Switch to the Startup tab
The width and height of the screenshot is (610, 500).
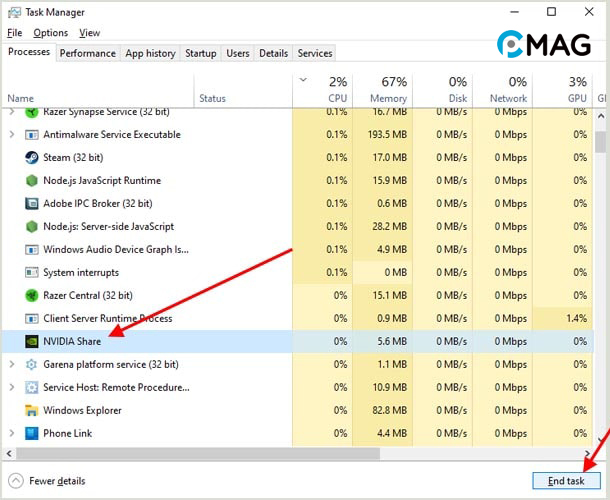pyautogui.click(x=201, y=53)
